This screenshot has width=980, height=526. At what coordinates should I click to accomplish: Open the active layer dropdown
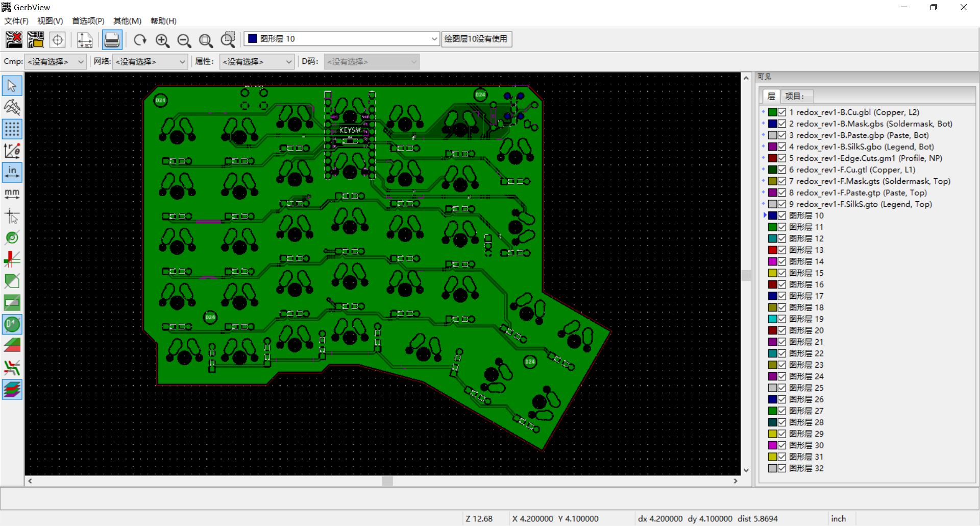click(433, 39)
